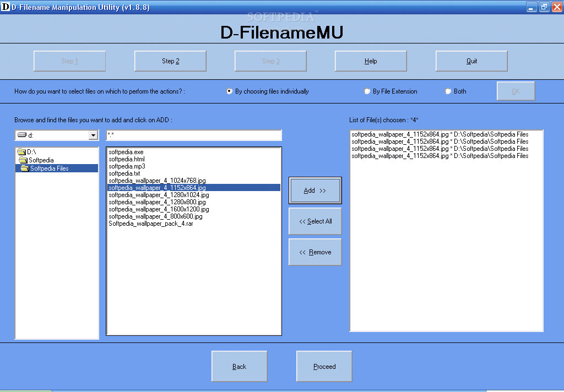Open Help

[371, 61]
